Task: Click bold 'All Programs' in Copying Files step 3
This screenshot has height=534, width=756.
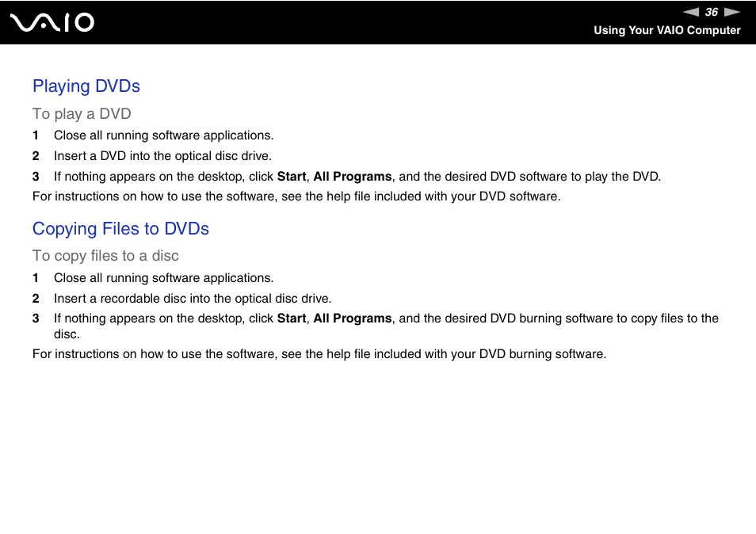Action: point(353,318)
